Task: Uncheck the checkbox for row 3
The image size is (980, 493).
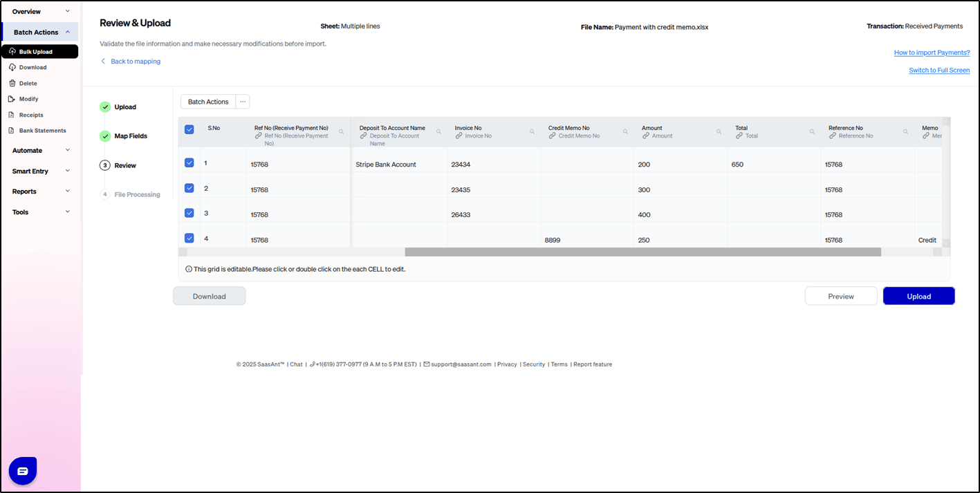Action: [x=189, y=213]
